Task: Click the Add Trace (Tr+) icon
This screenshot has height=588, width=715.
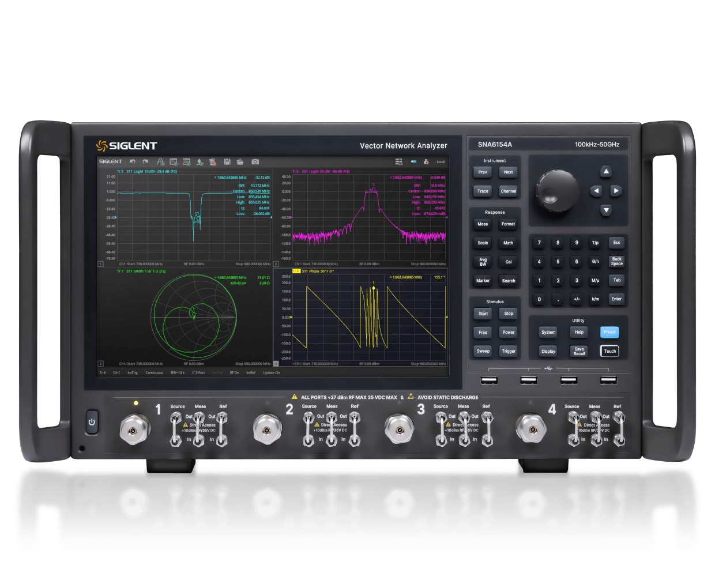Action: pyautogui.click(x=174, y=162)
